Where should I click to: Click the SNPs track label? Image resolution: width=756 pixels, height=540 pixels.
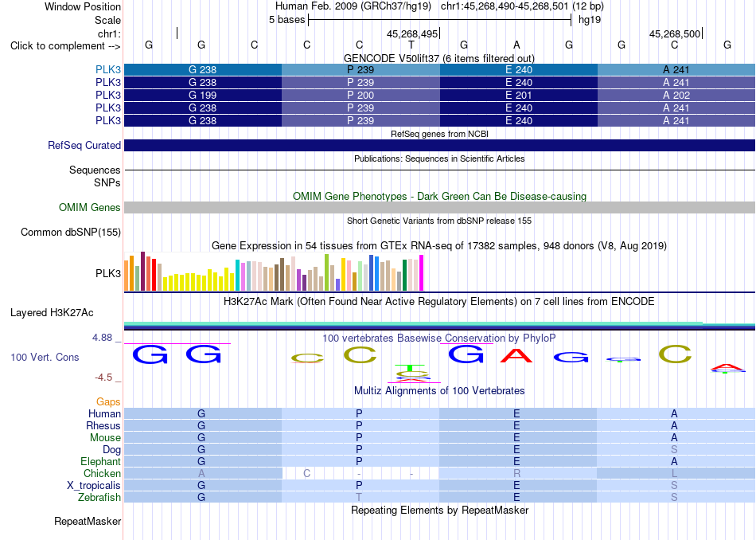tap(107, 183)
